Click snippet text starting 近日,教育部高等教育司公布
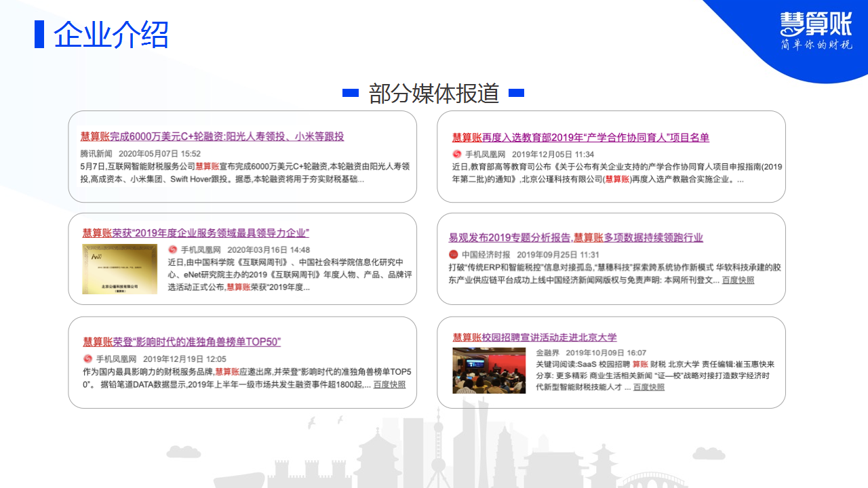Screen dimensions: 868x488 point(617,174)
